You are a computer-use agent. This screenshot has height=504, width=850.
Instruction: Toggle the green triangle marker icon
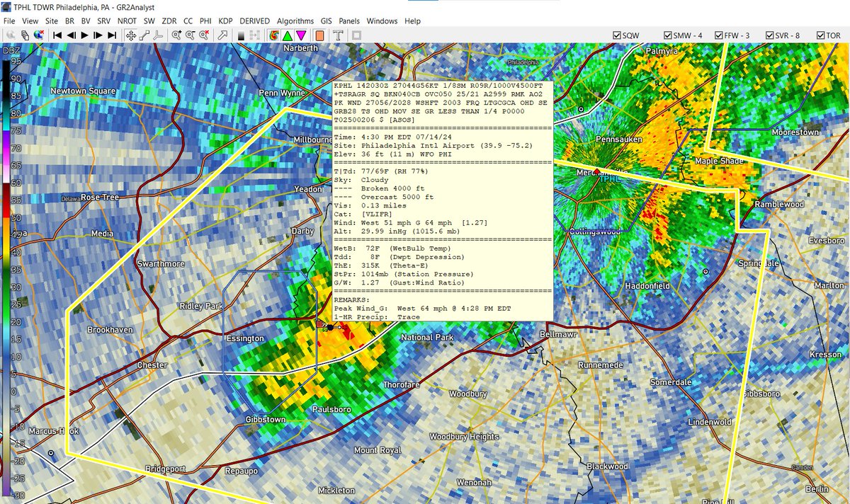point(287,35)
